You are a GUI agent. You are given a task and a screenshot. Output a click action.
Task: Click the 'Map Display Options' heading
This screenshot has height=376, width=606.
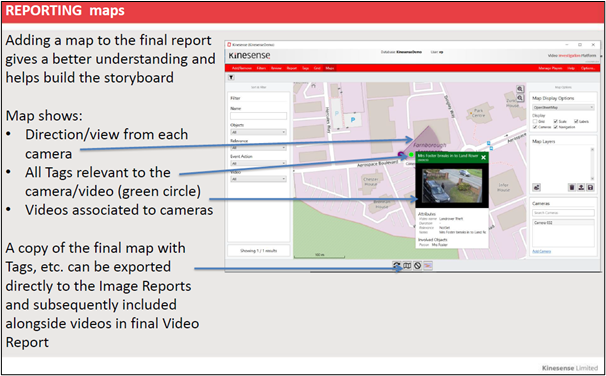[553, 98]
